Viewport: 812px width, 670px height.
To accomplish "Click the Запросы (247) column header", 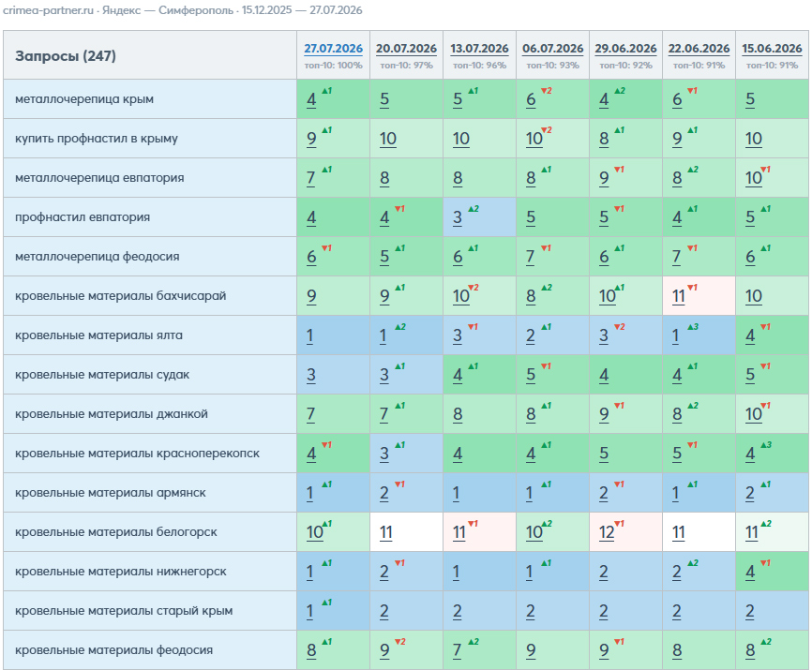I will (x=66, y=56).
